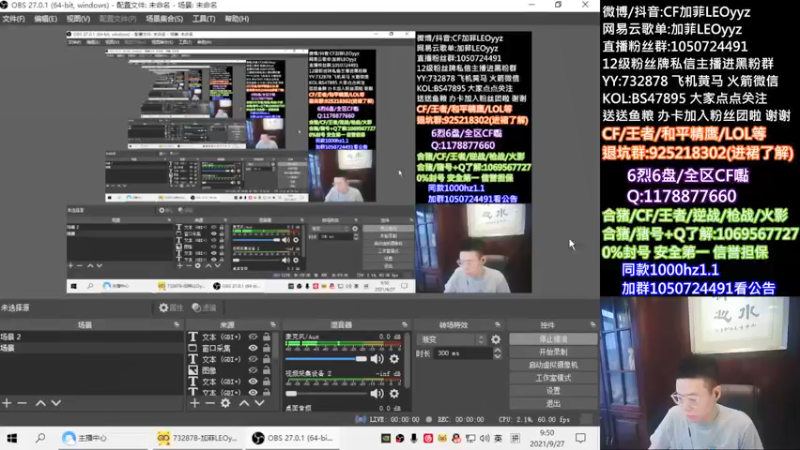The image size is (800, 450).
Task: Toggle visibility eye of the 图像 source
Action: [253, 370]
